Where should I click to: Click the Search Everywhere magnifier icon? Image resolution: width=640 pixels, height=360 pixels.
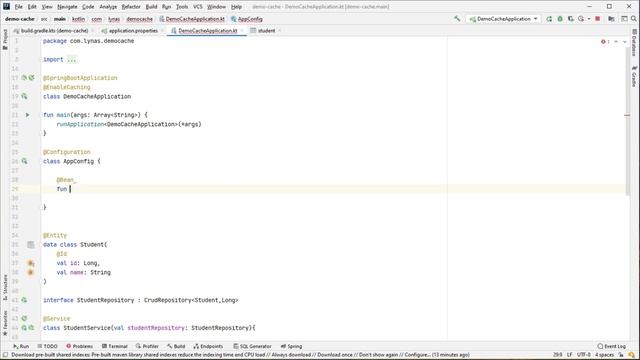point(634,19)
